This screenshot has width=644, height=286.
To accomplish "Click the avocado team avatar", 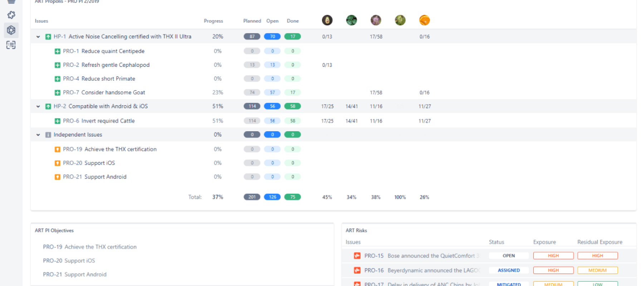I will 327,20.
